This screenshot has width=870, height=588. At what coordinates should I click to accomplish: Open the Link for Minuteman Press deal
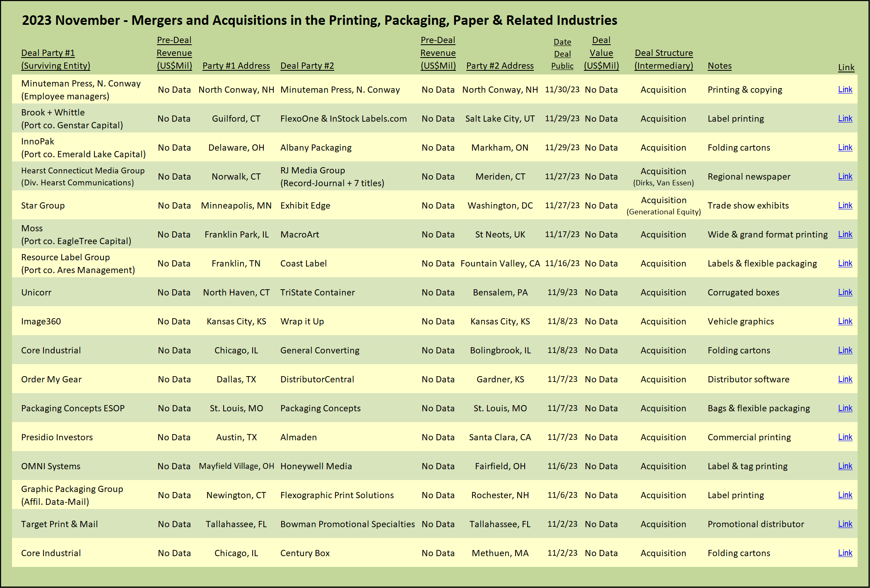[845, 89]
